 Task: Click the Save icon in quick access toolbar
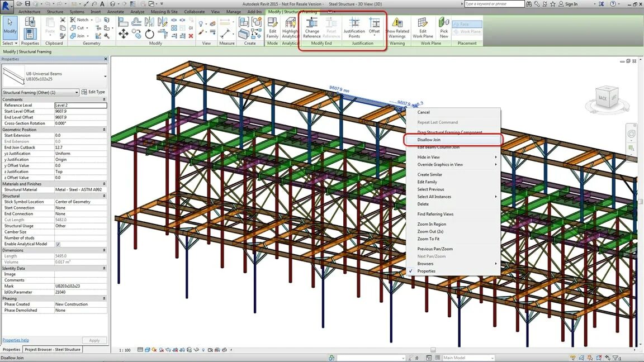(x=28, y=4)
